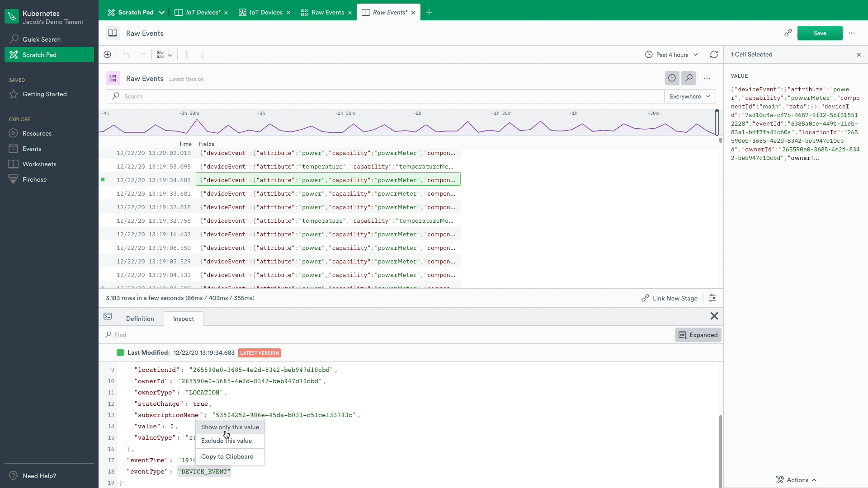Expand Scratch Pad tab dropdown chevron
Image resolution: width=868 pixels, height=488 pixels.
(161, 13)
